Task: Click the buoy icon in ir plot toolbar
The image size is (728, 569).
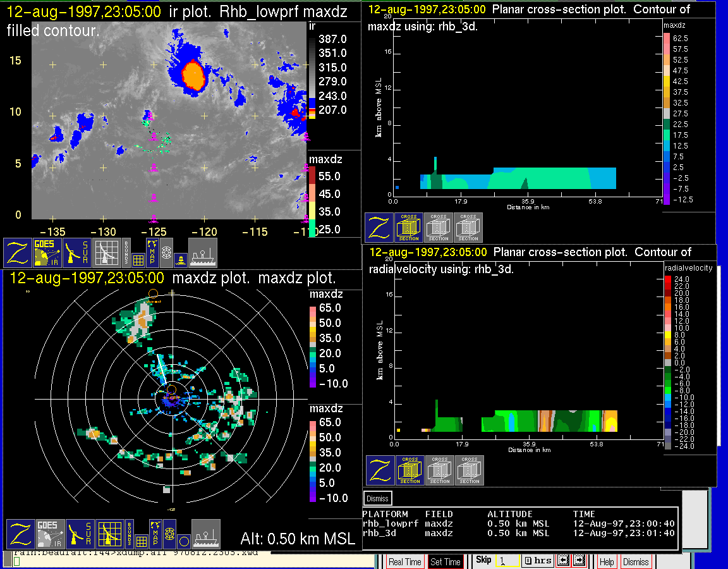Action: click(180, 259)
